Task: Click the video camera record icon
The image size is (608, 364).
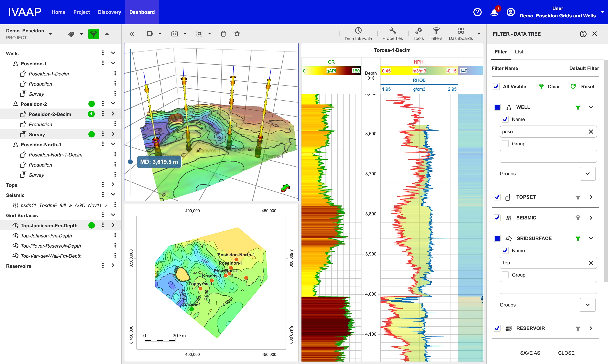Action: pyautogui.click(x=150, y=34)
